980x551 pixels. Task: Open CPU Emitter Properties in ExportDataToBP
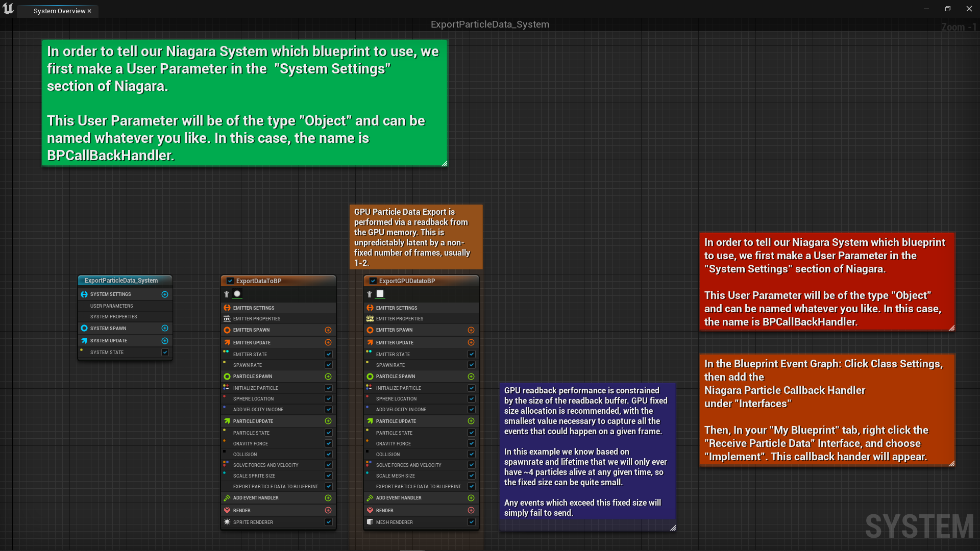(x=278, y=318)
